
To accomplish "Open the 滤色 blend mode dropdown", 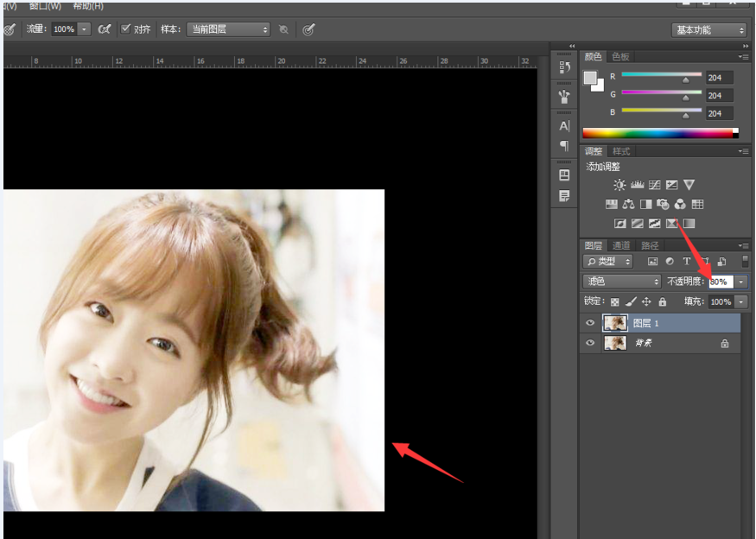I will click(x=622, y=282).
